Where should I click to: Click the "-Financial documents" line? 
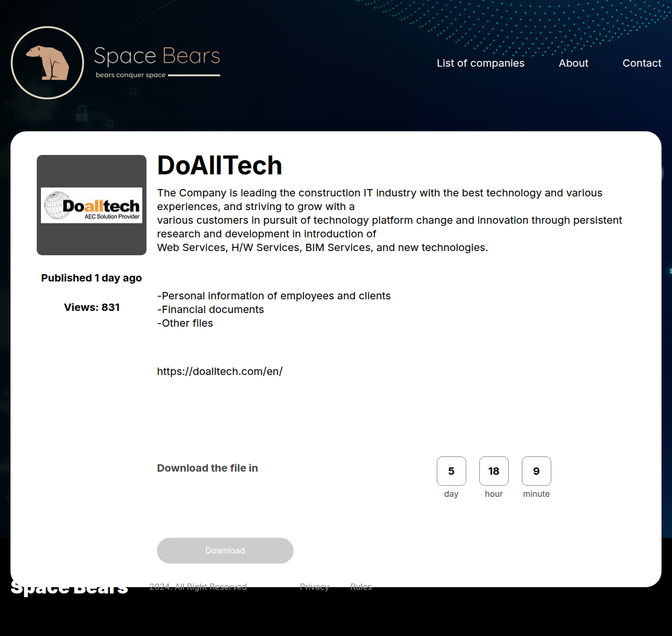tap(211, 309)
